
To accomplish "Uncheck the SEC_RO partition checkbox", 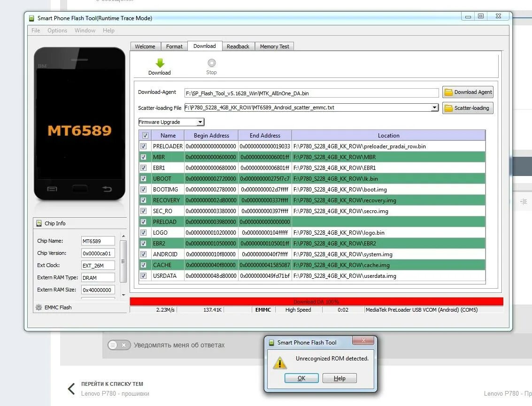I will coord(144,211).
